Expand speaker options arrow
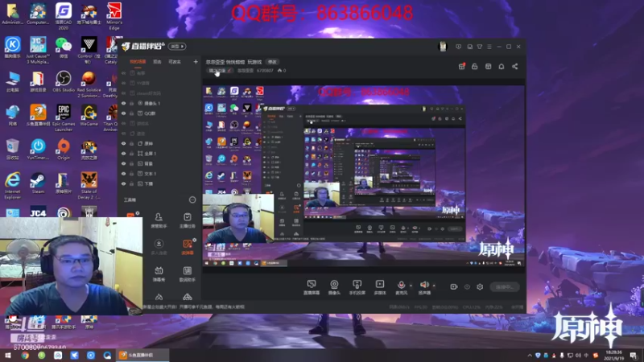 click(x=434, y=286)
